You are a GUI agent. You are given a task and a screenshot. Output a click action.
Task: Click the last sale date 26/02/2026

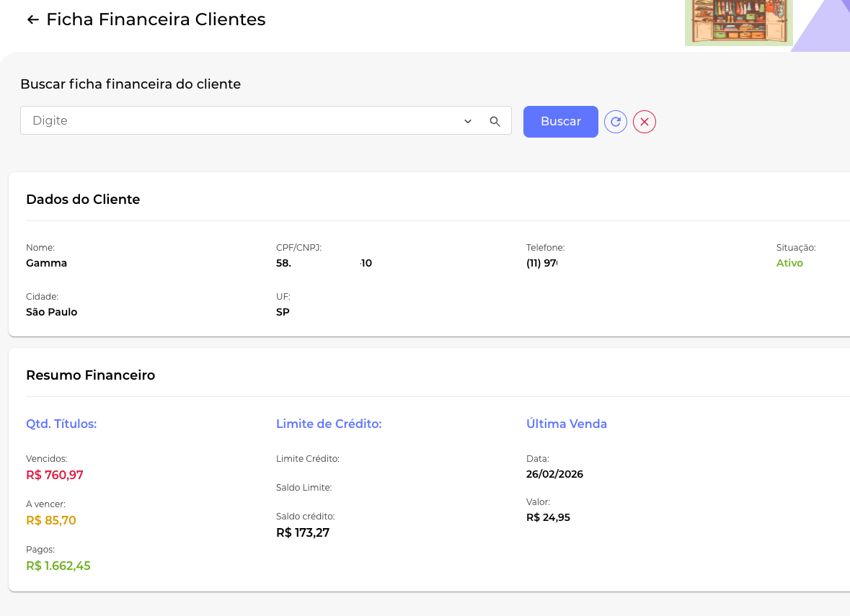(x=554, y=474)
